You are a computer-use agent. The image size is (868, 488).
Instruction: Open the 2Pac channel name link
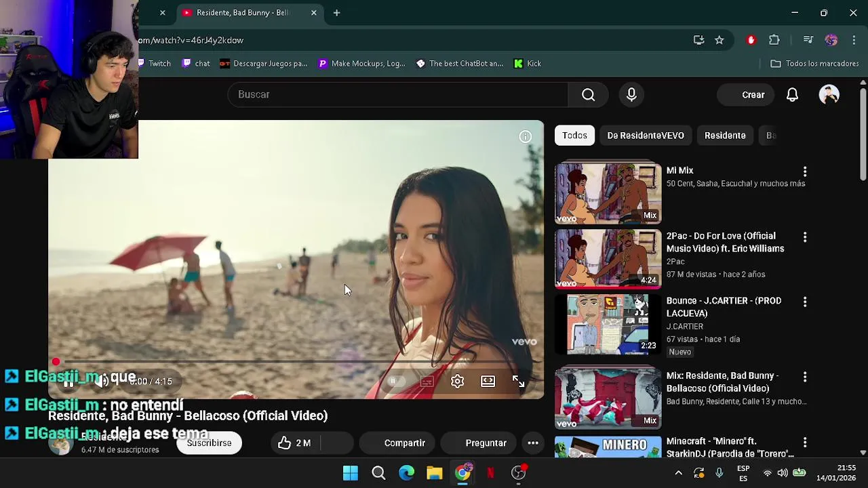pos(675,262)
